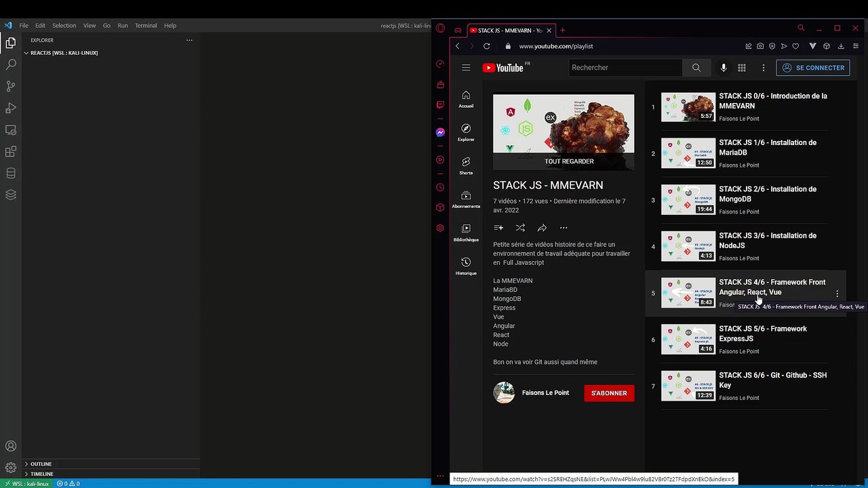This screenshot has width=868, height=488.
Task: Click the S'ABONNER subscribe button
Action: [x=609, y=393]
